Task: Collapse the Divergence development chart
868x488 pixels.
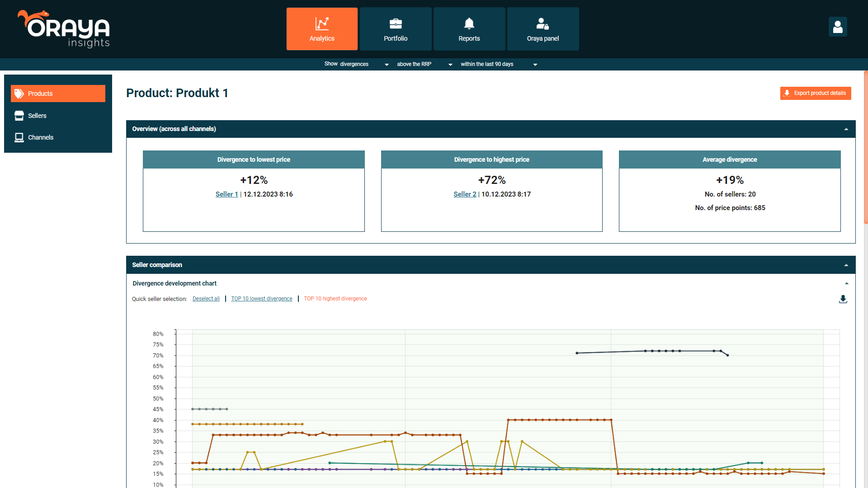Action: coord(846,283)
